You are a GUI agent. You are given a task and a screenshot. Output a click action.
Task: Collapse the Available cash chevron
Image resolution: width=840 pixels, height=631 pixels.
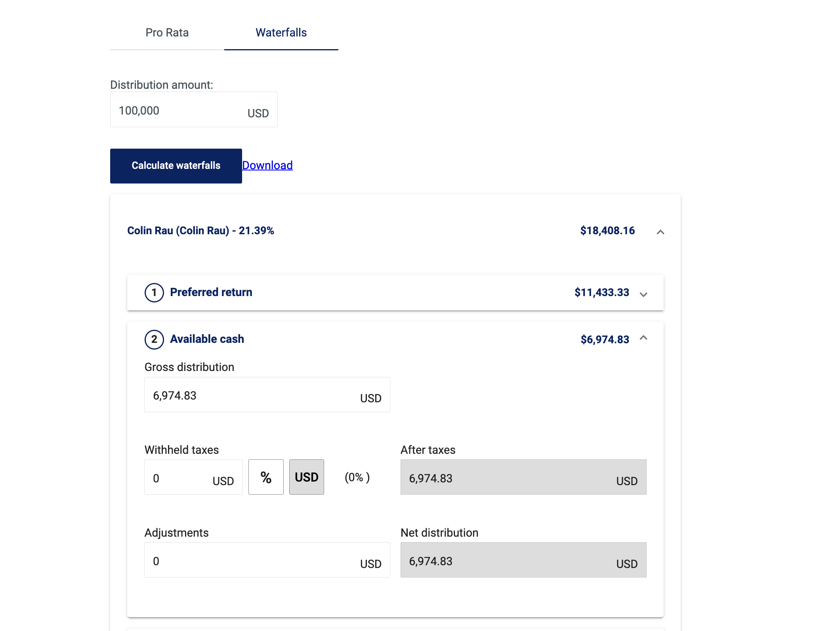click(643, 338)
